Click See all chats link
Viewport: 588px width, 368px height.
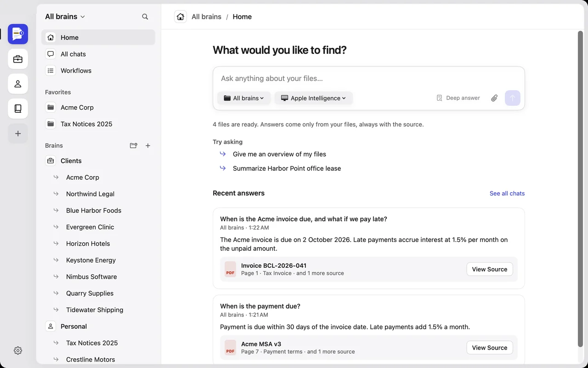507,194
